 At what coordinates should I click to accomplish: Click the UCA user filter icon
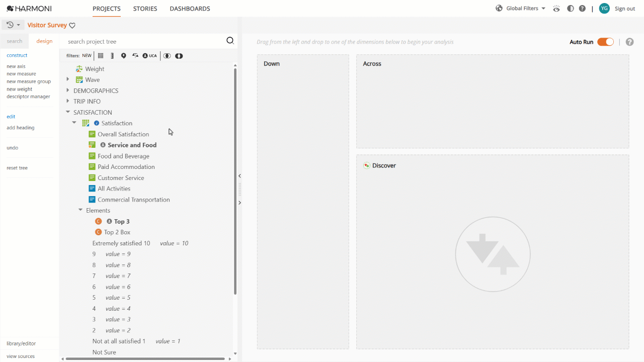[149, 56]
